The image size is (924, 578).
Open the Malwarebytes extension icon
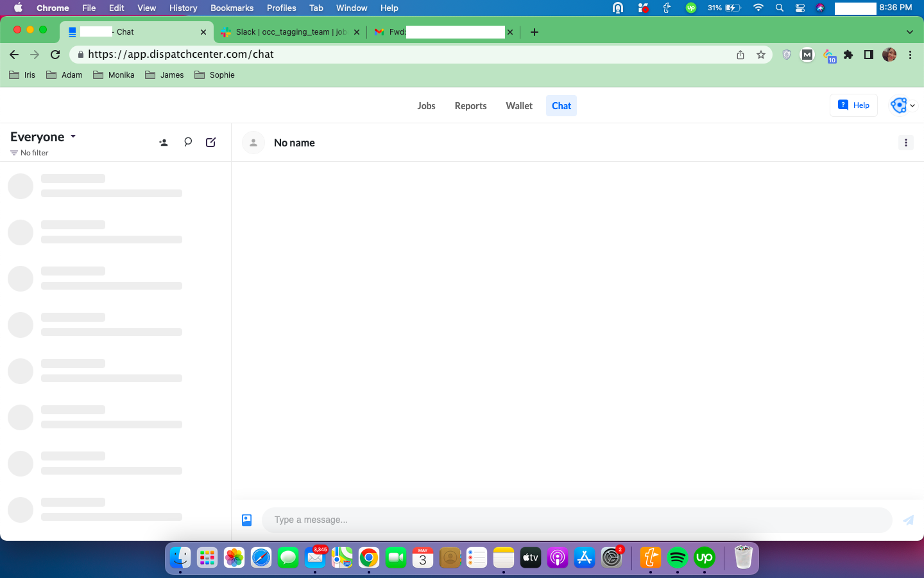[807, 55]
